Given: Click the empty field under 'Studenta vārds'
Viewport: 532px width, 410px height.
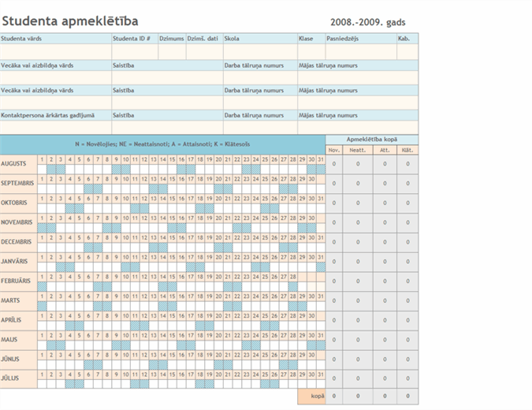Looking at the screenshot, I should (55, 52).
